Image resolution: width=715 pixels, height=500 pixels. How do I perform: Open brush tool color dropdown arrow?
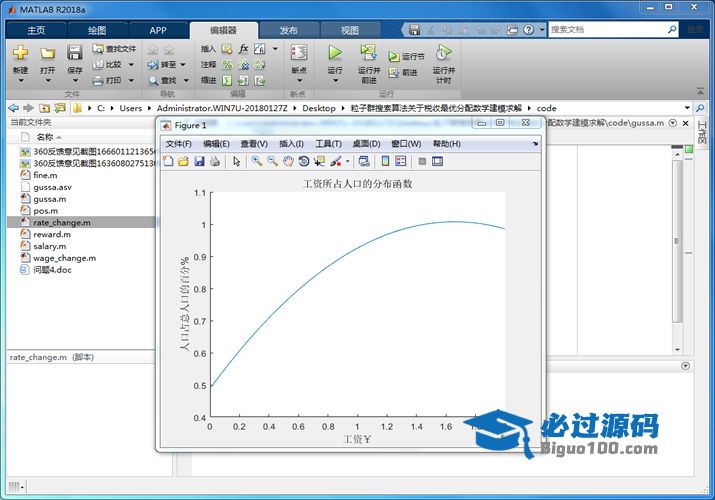pyautogui.click(x=347, y=161)
